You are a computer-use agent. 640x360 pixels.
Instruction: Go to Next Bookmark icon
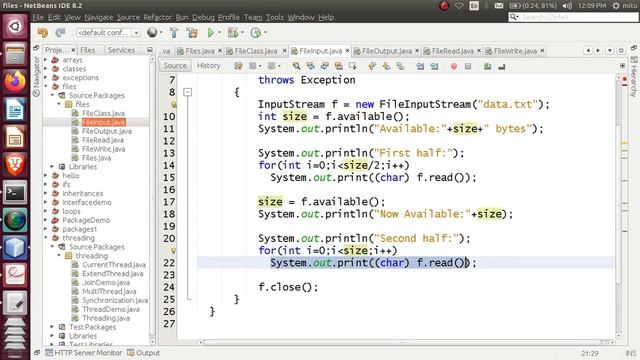pyautogui.click(x=386, y=66)
